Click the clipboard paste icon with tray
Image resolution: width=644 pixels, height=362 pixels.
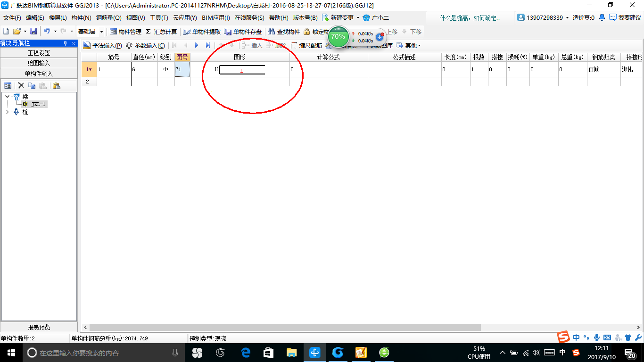coord(56,85)
